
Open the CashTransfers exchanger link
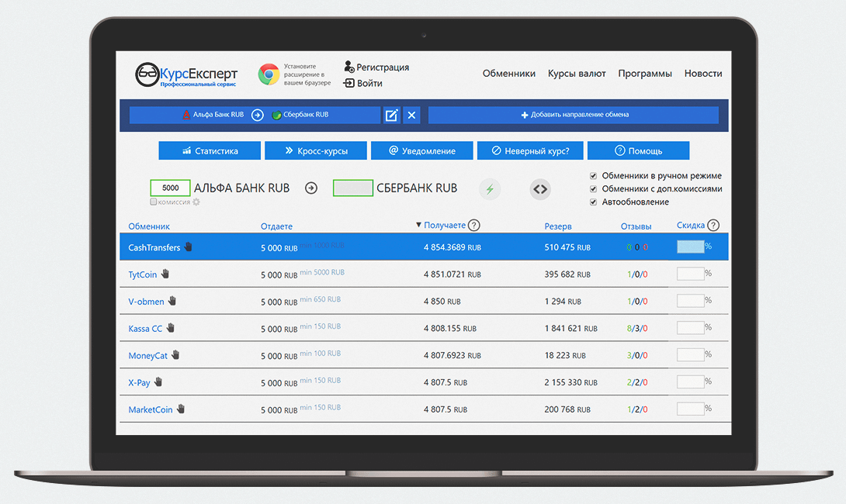(154, 247)
